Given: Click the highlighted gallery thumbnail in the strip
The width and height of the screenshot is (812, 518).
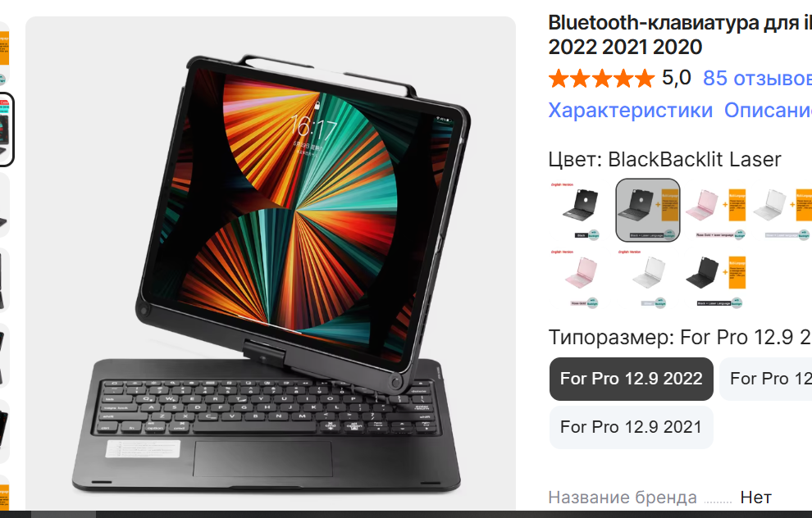Looking at the screenshot, I should click(5, 129).
